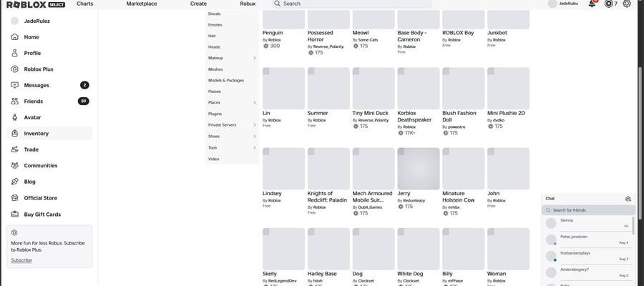The image size is (644, 286).
Task: Expand the Private Servers chevron
Action: tap(255, 124)
